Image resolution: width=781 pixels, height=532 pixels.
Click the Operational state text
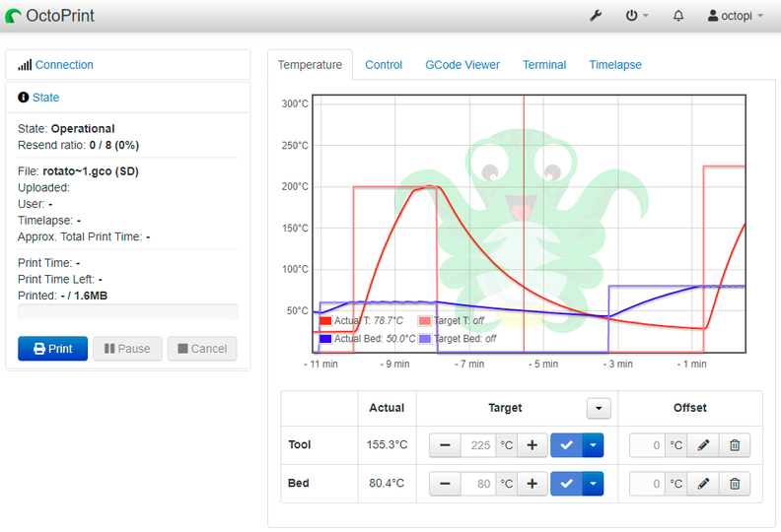pos(83,128)
